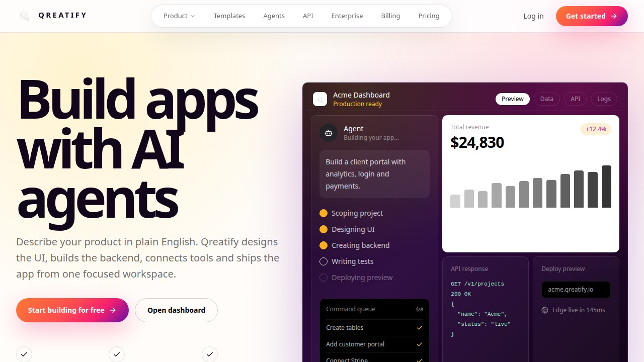Viewport: 644px width, 362px height.
Task: Click the +12.4% revenue badge
Action: coord(596,129)
